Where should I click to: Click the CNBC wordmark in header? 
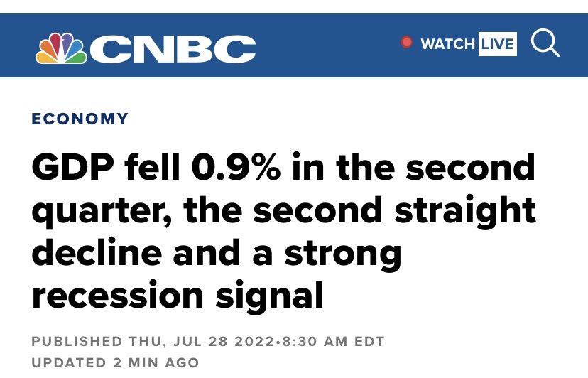point(173,49)
